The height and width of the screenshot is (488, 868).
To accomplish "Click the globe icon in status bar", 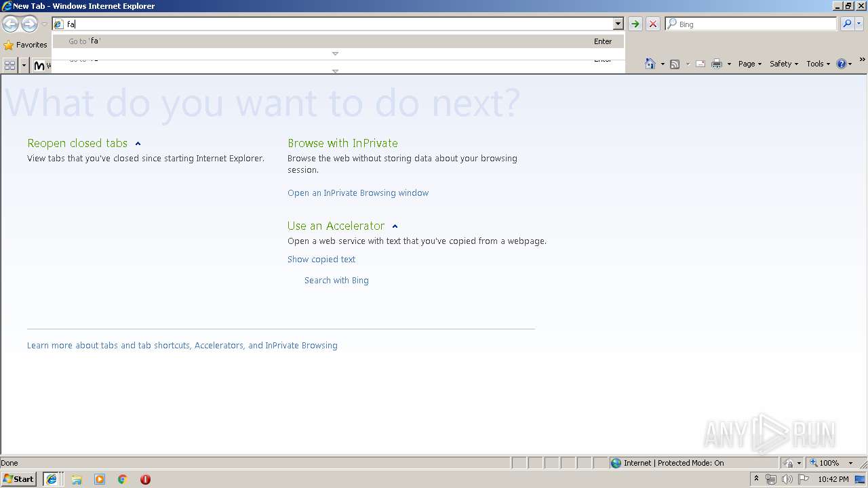I will (616, 463).
